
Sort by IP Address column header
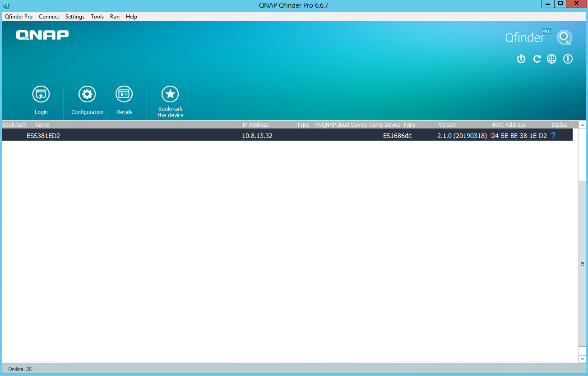[255, 125]
